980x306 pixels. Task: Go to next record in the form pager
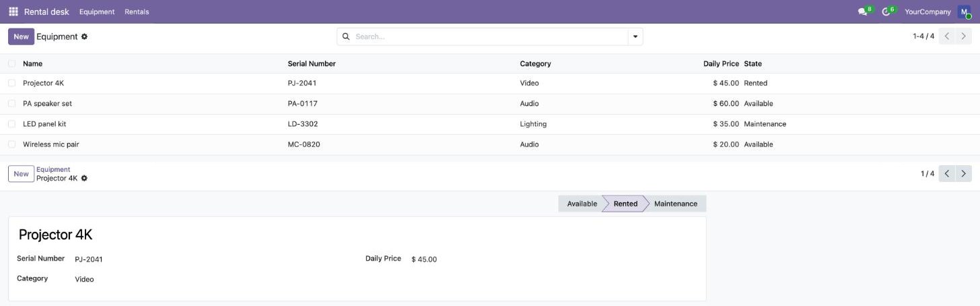964,174
